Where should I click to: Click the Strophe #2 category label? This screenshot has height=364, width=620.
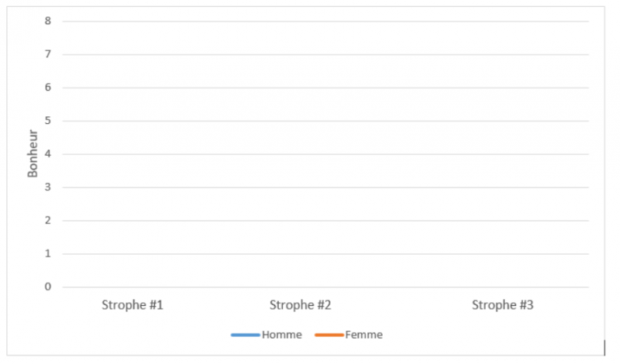pos(301,304)
